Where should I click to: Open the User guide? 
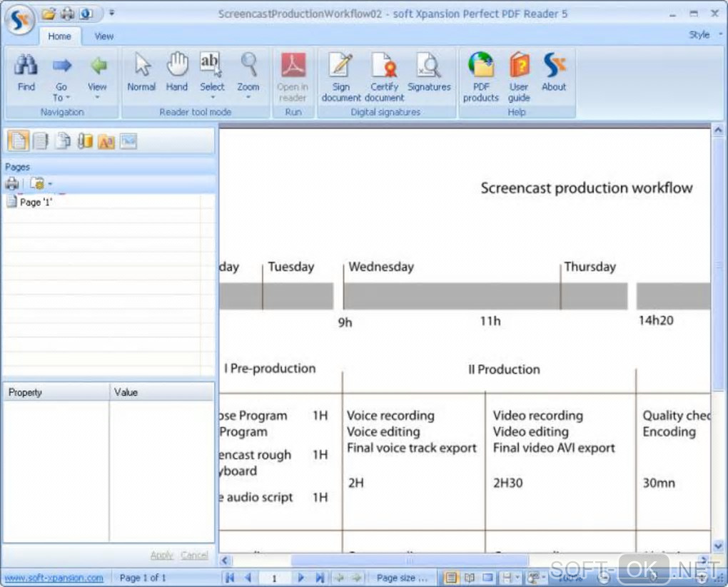(519, 78)
